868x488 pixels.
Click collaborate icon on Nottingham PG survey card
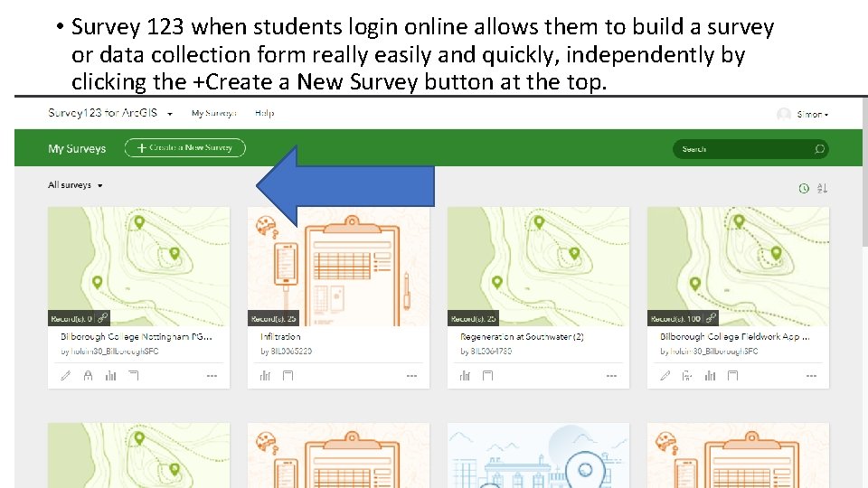tap(88, 376)
